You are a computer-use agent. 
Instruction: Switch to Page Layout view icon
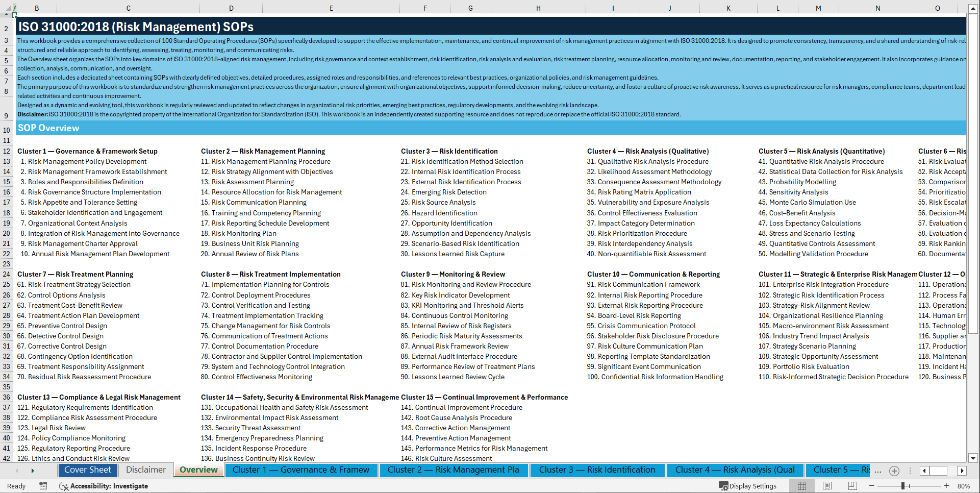point(827,486)
